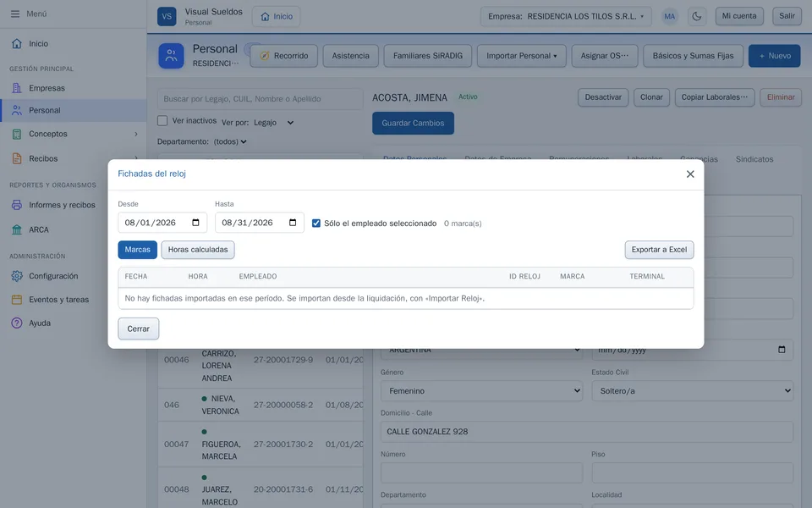Click the Informes y recibos printer icon
812x508 pixels.
pyautogui.click(x=17, y=205)
